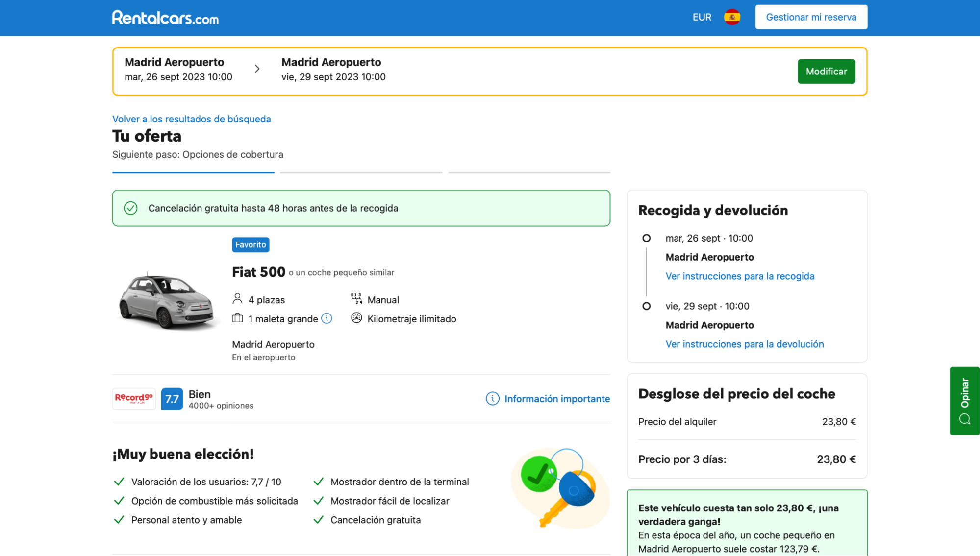Click the suitcase icon beside 1 maleta grande
The width and height of the screenshot is (980, 556).
[237, 318]
